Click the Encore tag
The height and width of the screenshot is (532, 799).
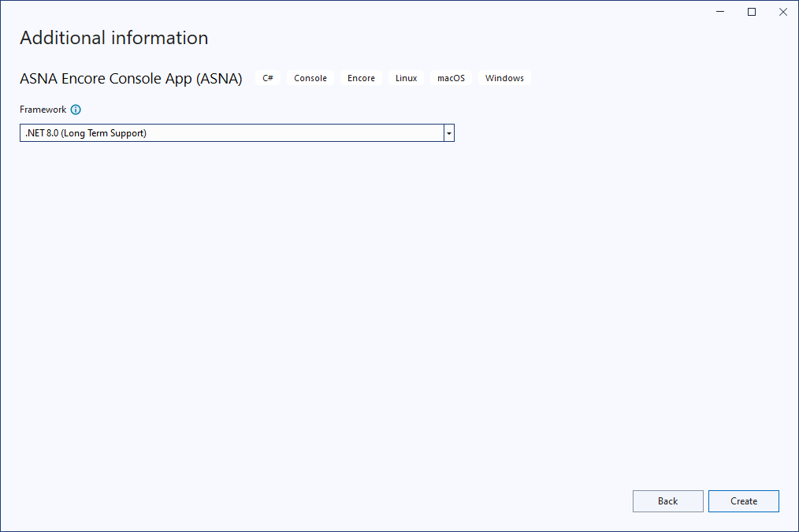click(361, 78)
